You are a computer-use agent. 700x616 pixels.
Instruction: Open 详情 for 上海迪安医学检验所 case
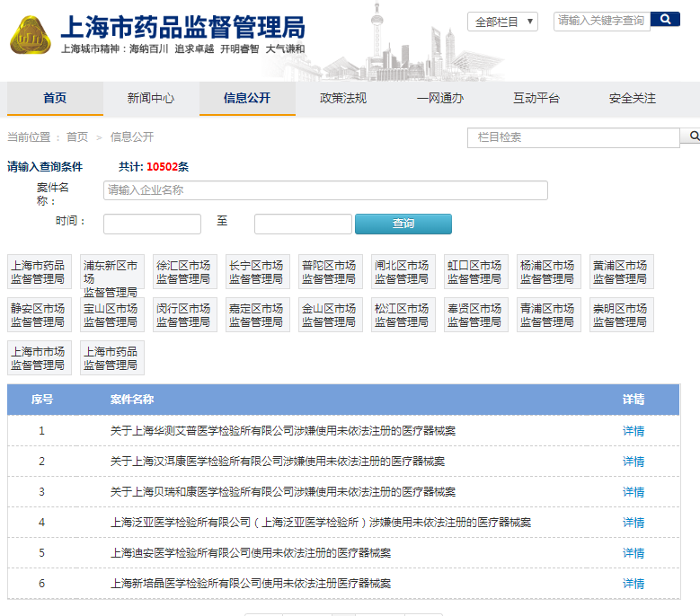(x=634, y=553)
